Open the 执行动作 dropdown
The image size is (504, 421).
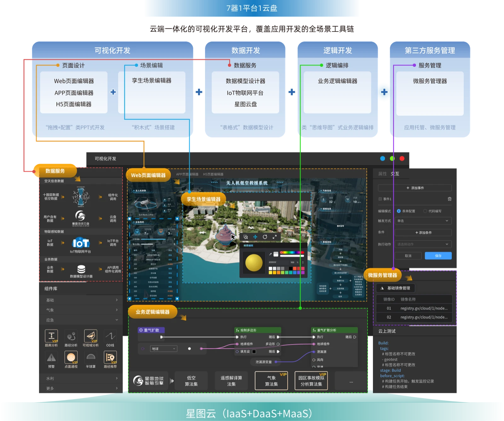[x=423, y=244]
